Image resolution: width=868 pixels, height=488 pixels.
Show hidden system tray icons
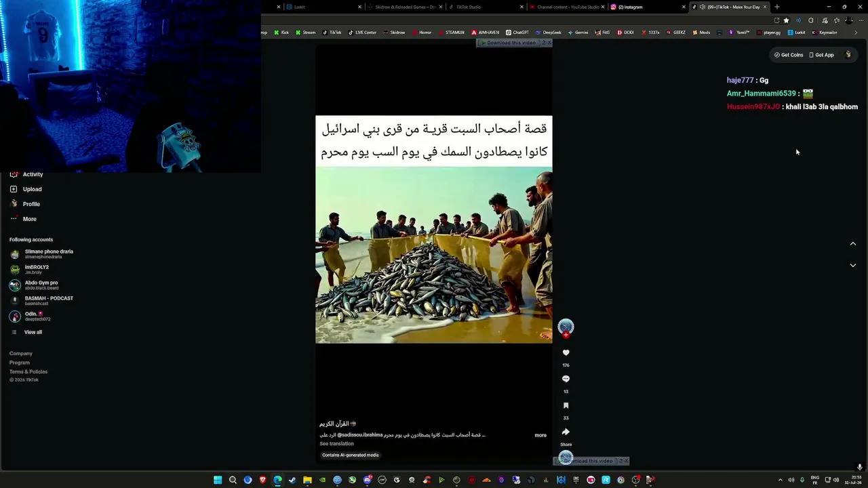pos(780,480)
